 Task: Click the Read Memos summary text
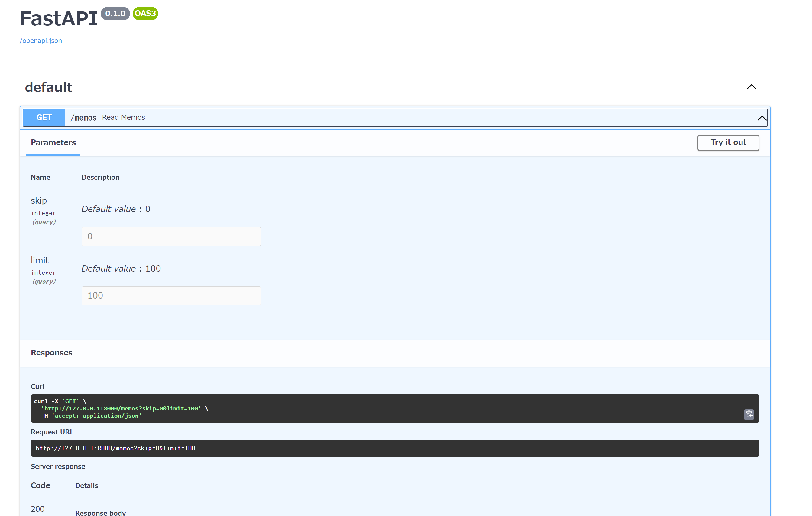tap(123, 117)
